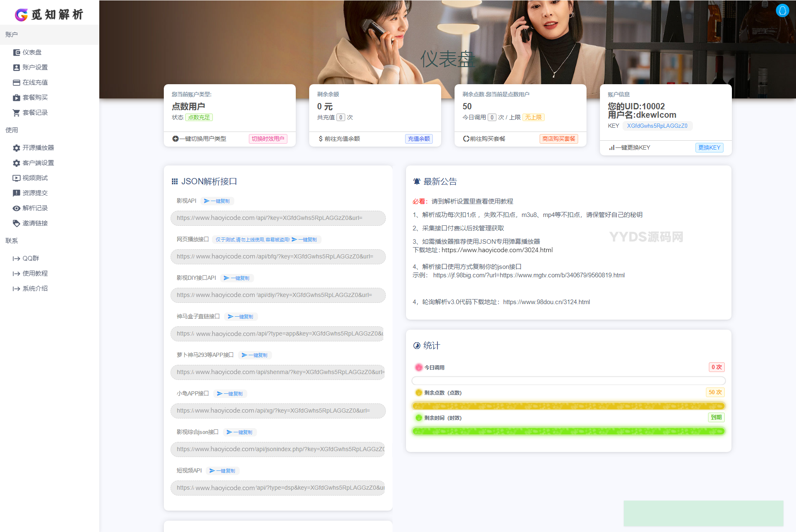
Task: Click the 套餐购买 bag icon
Action: click(x=17, y=98)
